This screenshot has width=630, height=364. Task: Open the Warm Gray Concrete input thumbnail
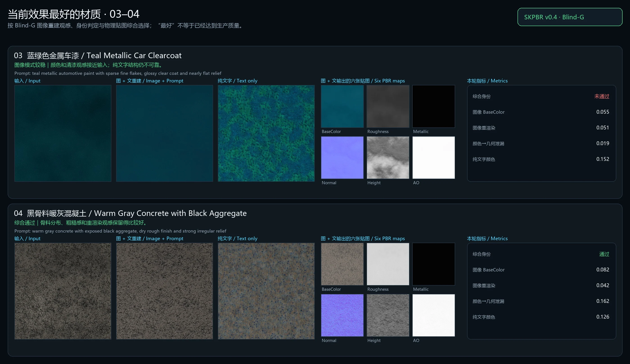(63, 291)
